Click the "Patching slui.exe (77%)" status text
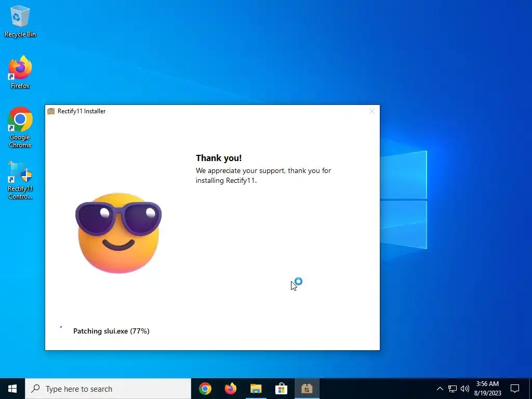Image resolution: width=532 pixels, height=399 pixels. (111, 331)
